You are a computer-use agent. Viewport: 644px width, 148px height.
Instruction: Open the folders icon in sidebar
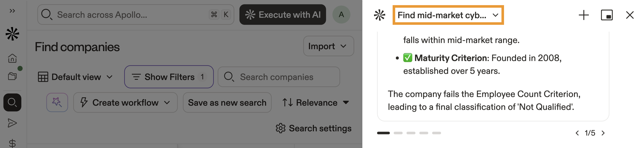click(x=12, y=76)
